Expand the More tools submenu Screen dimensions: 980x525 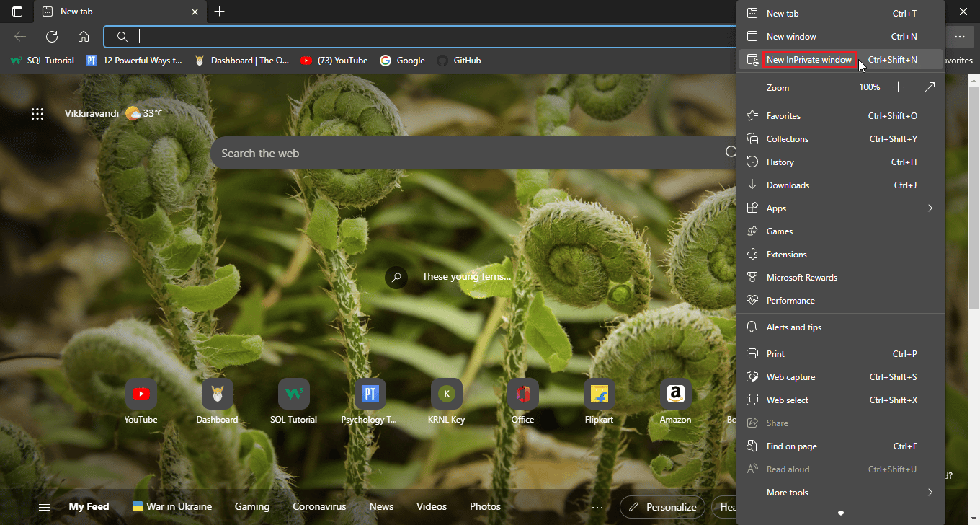tap(841, 493)
